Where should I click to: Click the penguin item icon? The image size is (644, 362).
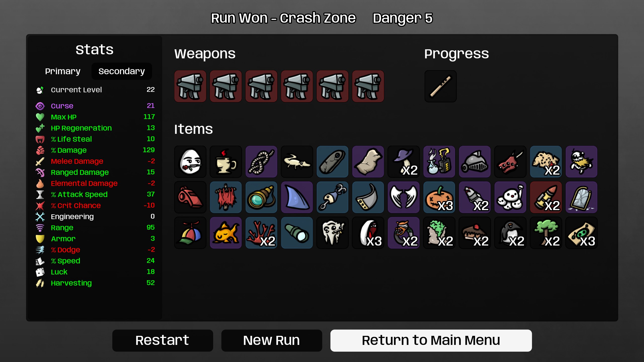point(510,233)
